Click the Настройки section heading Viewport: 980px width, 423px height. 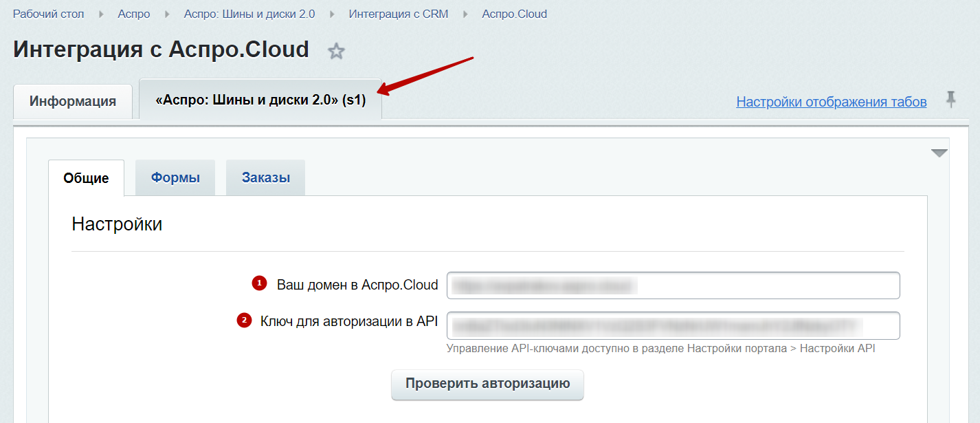(x=117, y=224)
